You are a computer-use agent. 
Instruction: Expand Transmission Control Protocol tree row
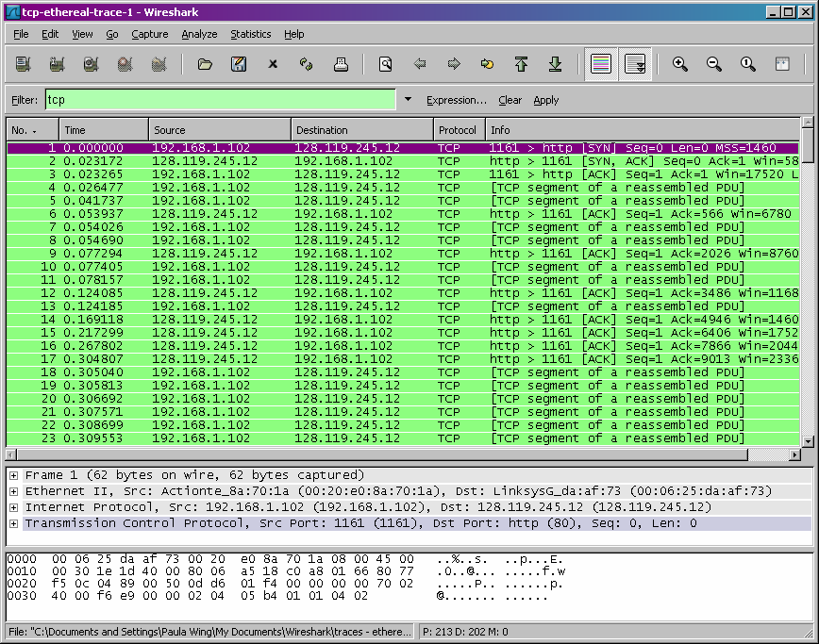point(13,523)
